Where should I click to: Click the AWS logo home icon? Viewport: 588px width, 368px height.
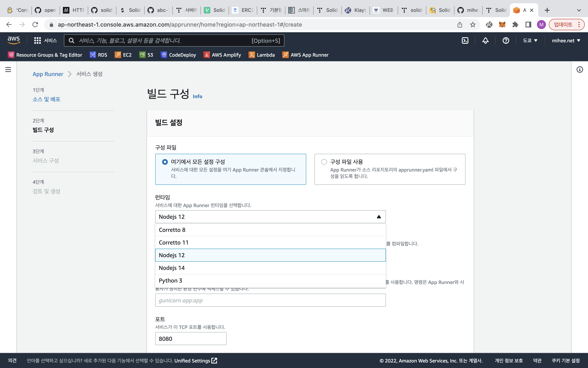14,40
